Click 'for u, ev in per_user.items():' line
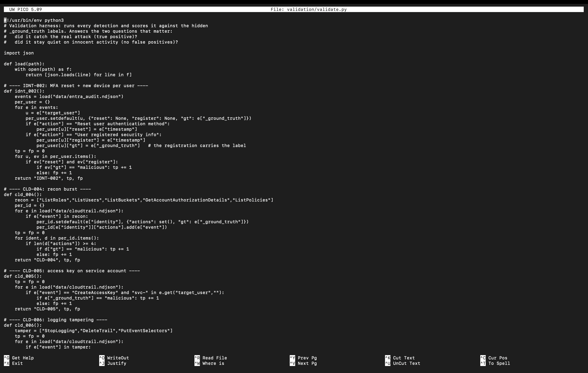 click(x=55, y=156)
